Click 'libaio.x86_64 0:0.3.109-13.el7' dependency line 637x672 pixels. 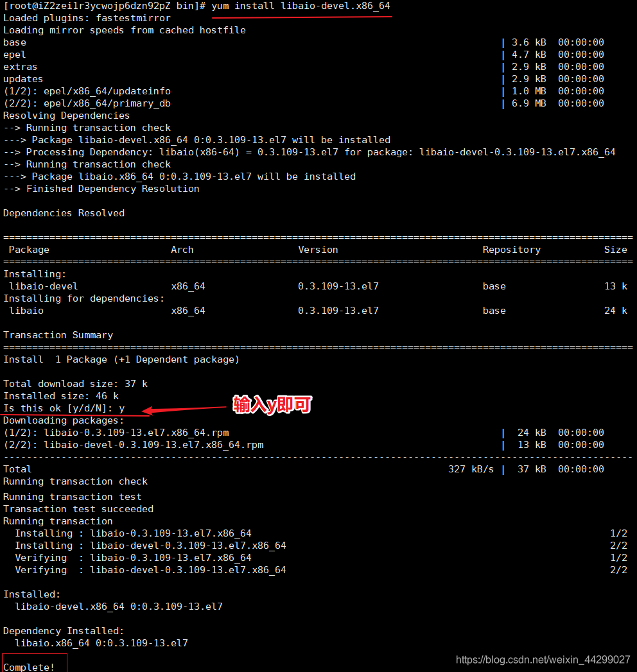[101, 643]
